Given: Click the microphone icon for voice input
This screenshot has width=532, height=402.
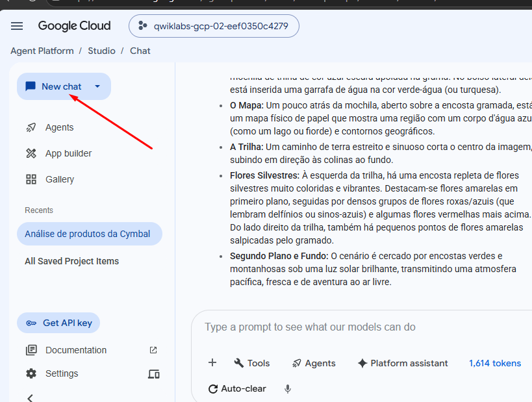Looking at the screenshot, I should (288, 389).
